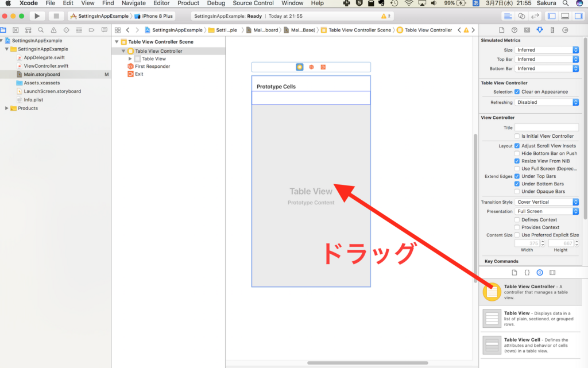Enable Hide Bottom Bar on Push
588x368 pixels.
[x=517, y=153]
